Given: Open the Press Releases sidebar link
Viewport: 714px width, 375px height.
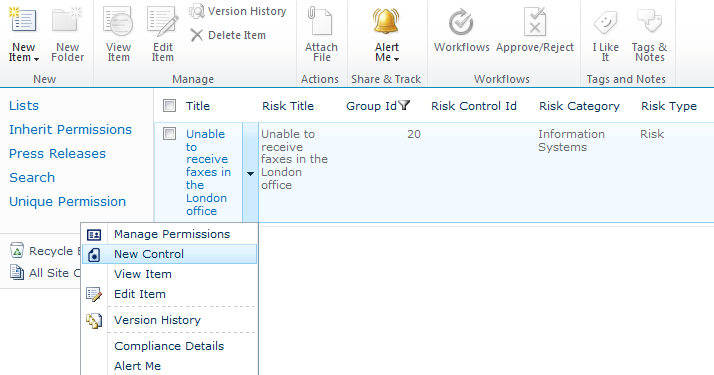Looking at the screenshot, I should click(x=57, y=153).
